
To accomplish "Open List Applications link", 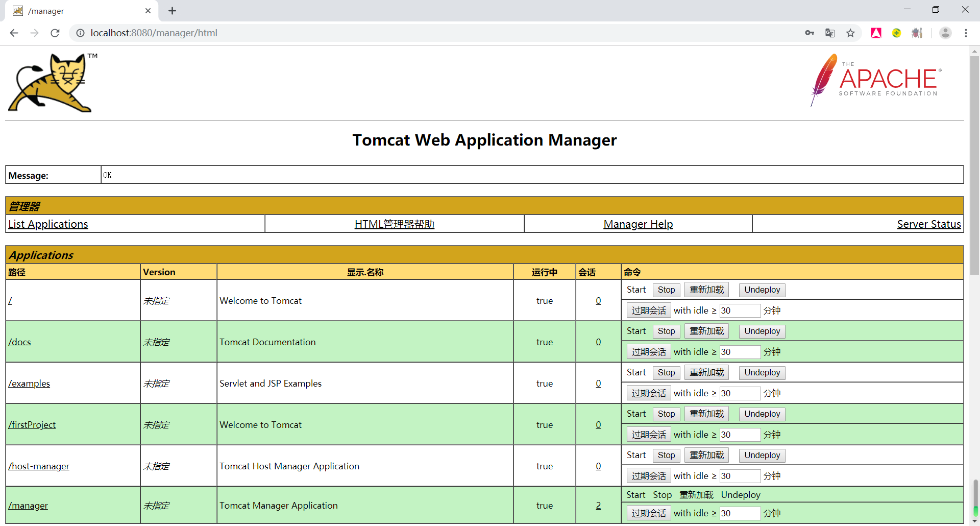I will pos(48,224).
